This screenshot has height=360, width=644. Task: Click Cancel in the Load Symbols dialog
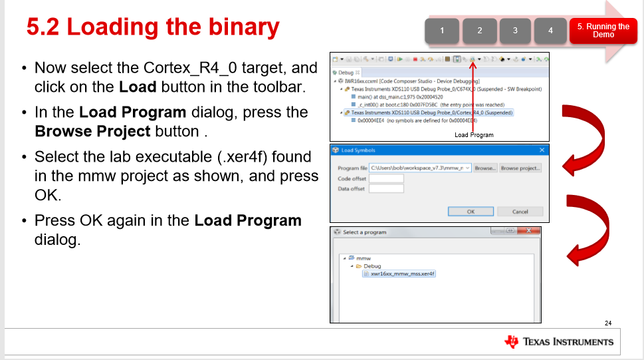pyautogui.click(x=520, y=212)
